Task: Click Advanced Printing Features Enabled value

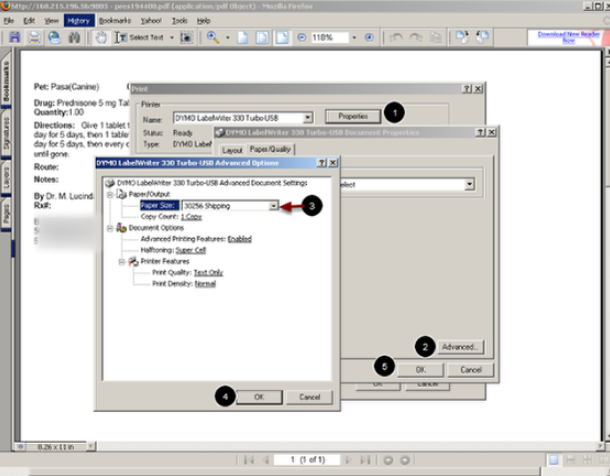Action: coord(240,239)
